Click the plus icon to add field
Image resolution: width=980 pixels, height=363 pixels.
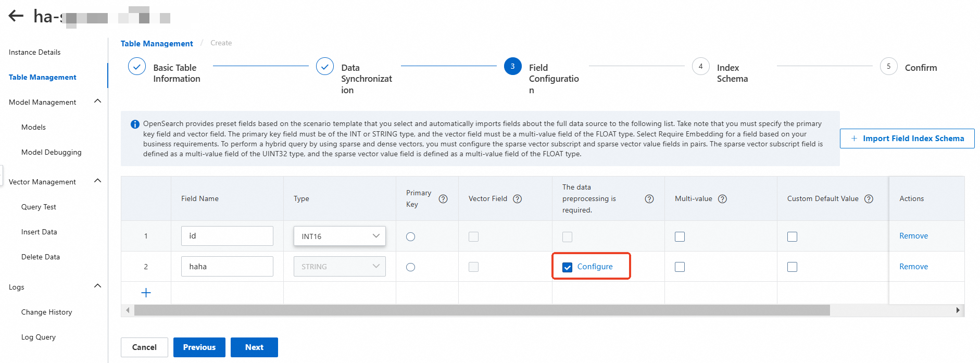(x=146, y=293)
